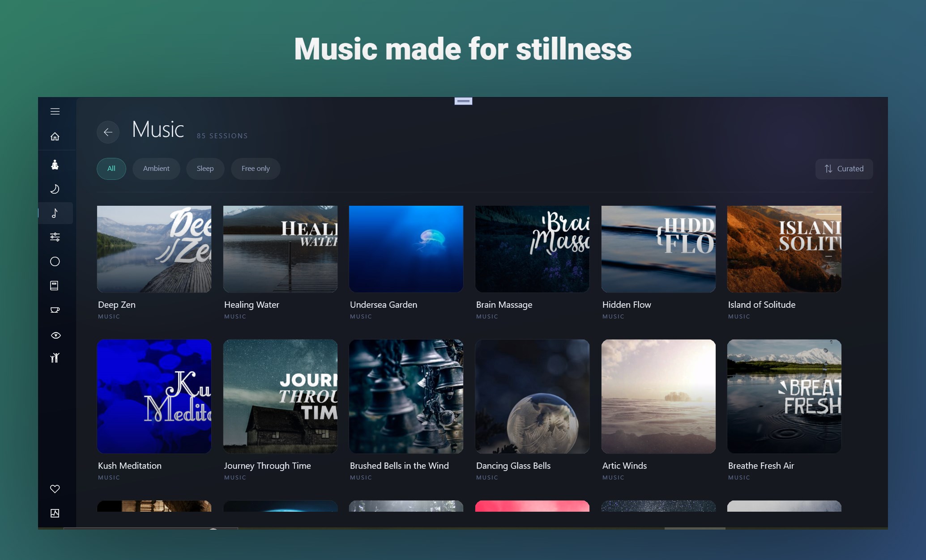Open the Dancing Glass Bells thumbnail
The height and width of the screenshot is (560, 926).
point(532,396)
